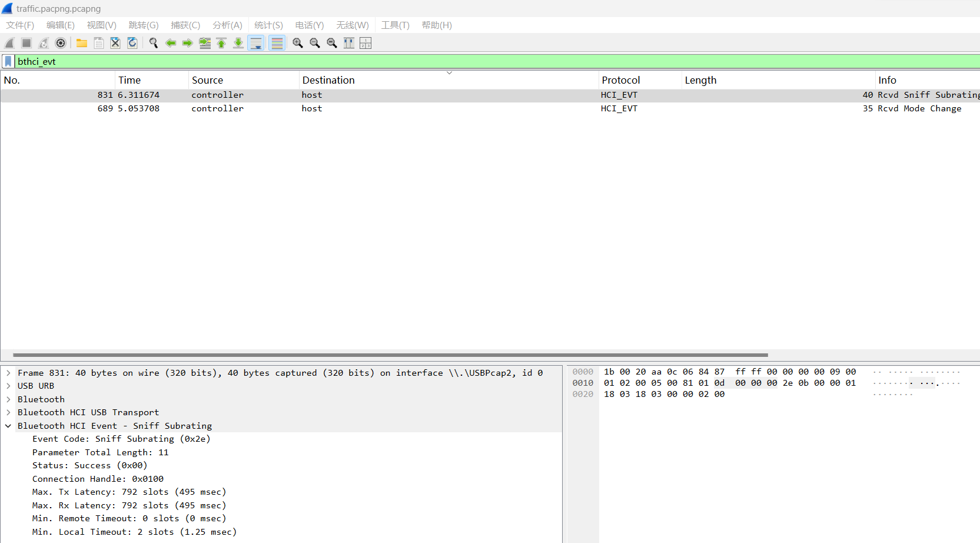Click hex dump offset 0020

click(x=583, y=394)
